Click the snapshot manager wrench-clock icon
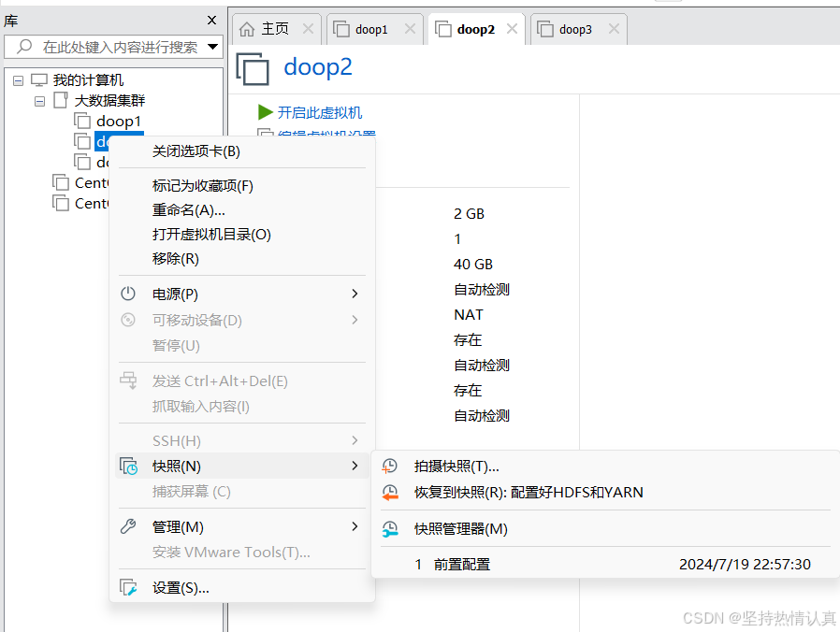The height and width of the screenshot is (632, 840). coord(390,529)
